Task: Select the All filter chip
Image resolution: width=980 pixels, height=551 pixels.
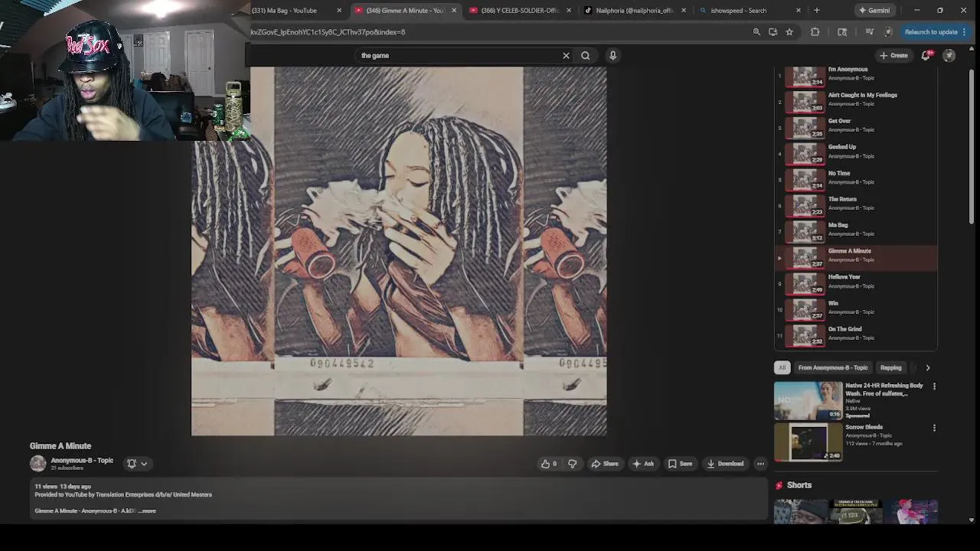Action: pos(782,367)
